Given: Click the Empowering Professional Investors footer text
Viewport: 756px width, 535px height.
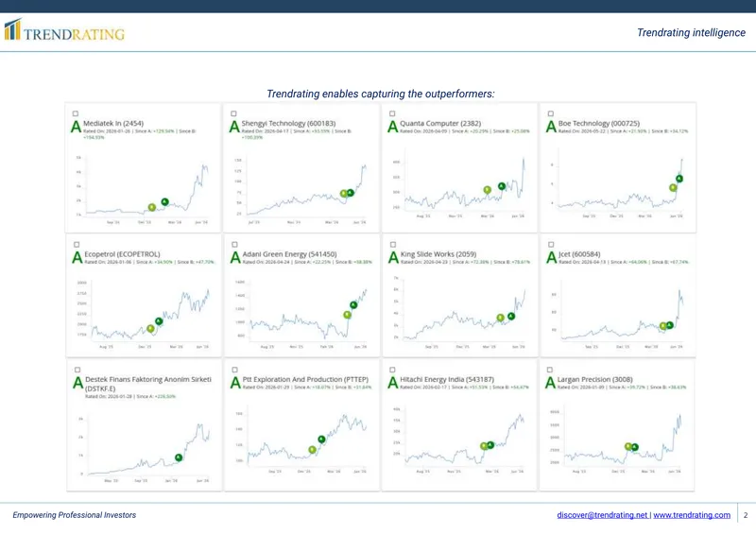Looking at the screenshot, I should [75, 515].
